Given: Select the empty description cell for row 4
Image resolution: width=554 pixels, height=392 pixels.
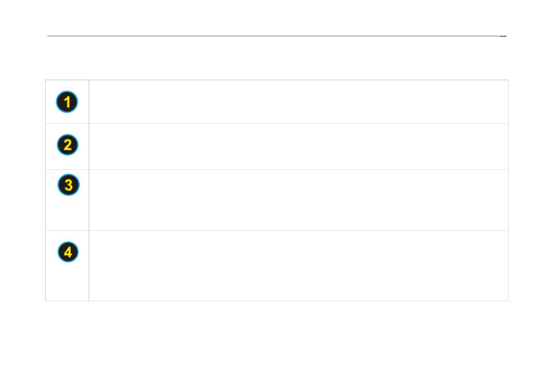Looking at the screenshot, I should pyautogui.click(x=298, y=266).
